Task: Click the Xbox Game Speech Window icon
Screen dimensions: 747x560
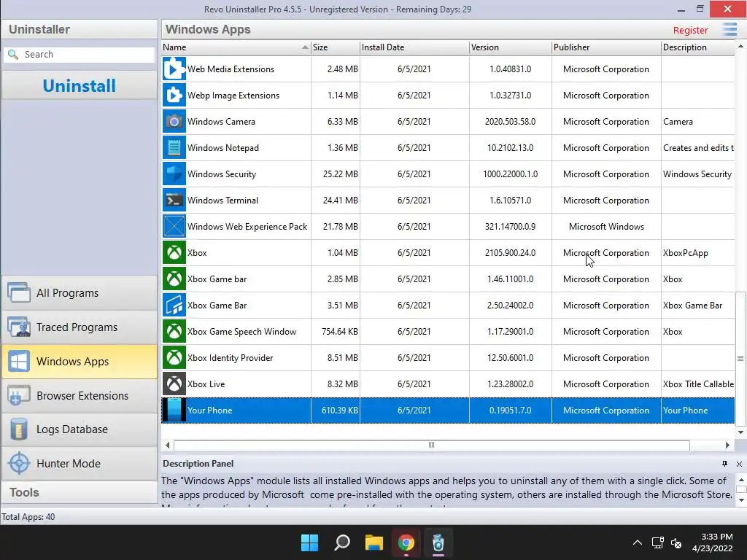Action: 174,331
